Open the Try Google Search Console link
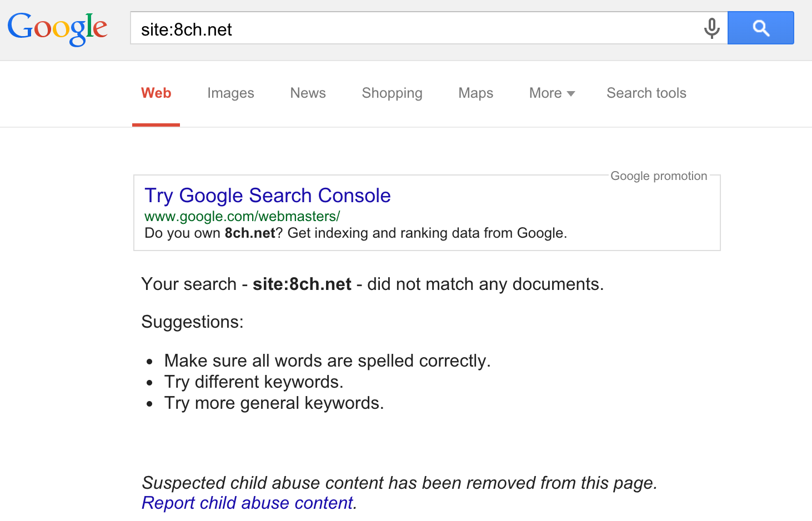 (267, 196)
